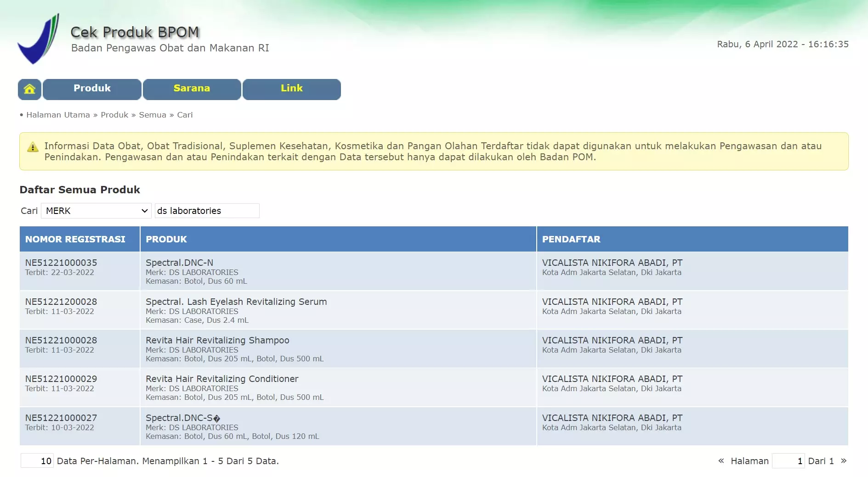Go to previous page double-arrow
Viewport: 868px width, 477px height.
click(x=721, y=461)
